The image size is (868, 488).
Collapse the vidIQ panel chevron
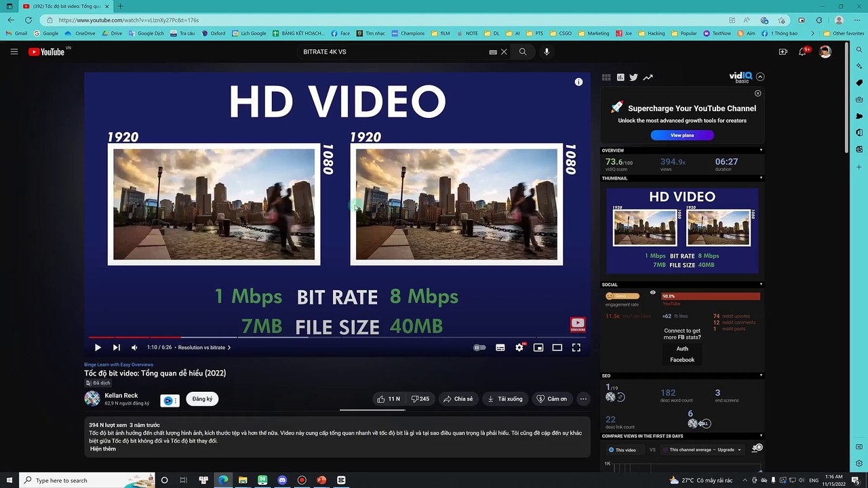click(x=760, y=77)
